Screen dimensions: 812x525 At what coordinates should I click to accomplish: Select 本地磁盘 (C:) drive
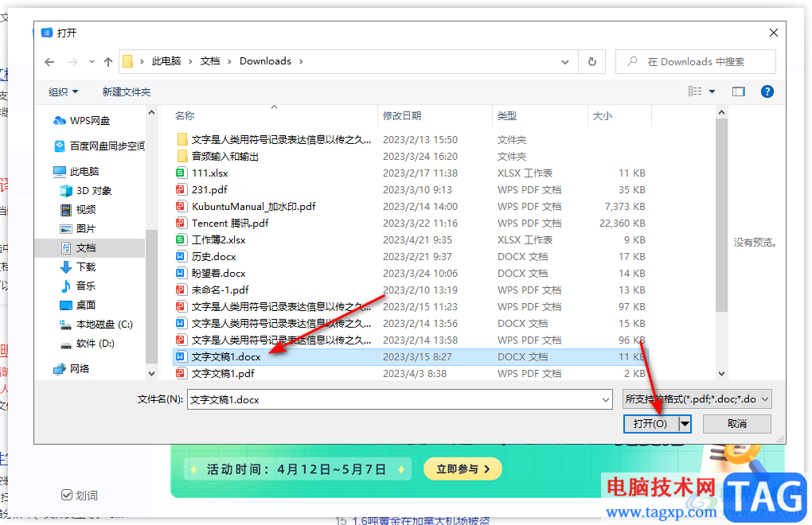pos(96,325)
